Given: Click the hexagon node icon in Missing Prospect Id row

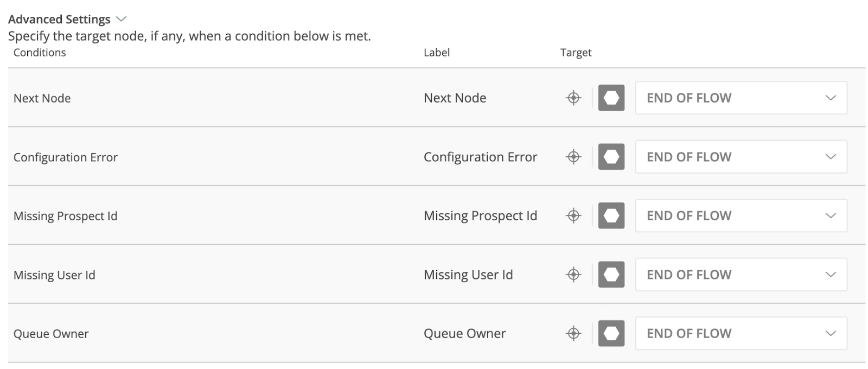Looking at the screenshot, I should click(611, 215).
